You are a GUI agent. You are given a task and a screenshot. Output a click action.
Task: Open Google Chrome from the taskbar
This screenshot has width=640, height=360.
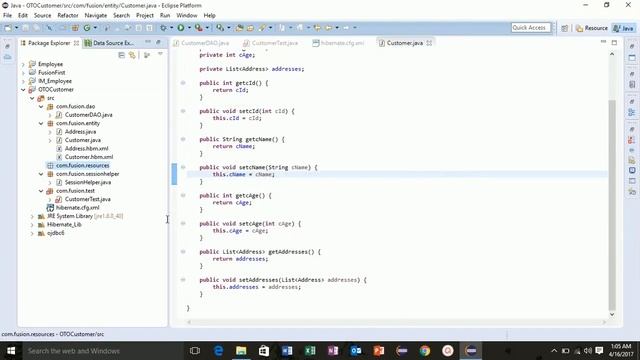[x=425, y=351]
